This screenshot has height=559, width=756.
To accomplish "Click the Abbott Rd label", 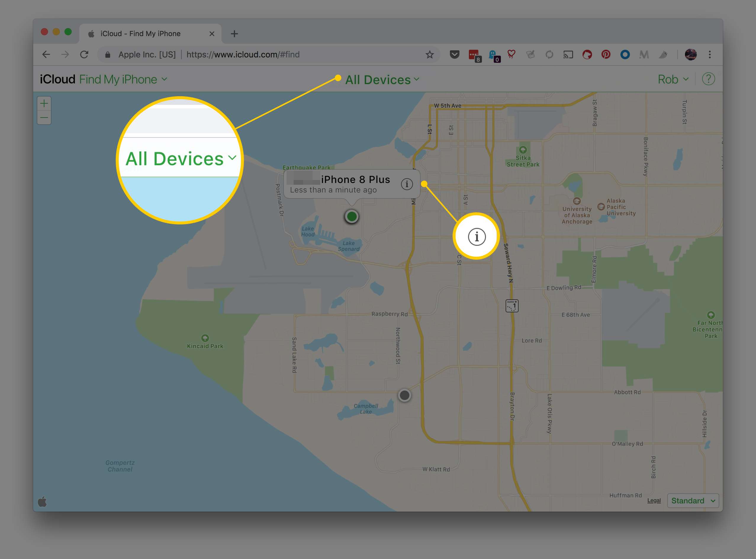I will tap(627, 392).
